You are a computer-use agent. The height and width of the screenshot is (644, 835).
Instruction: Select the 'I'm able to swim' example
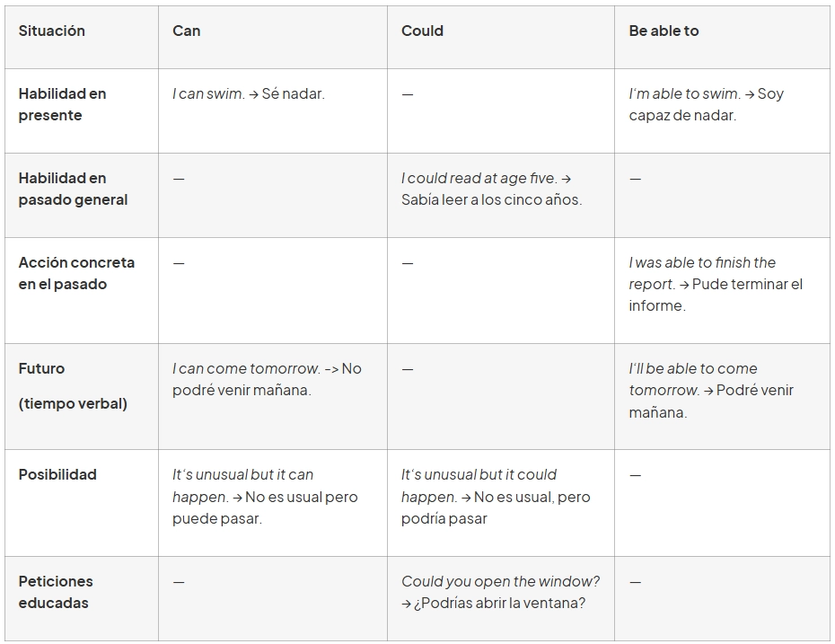[706, 104]
